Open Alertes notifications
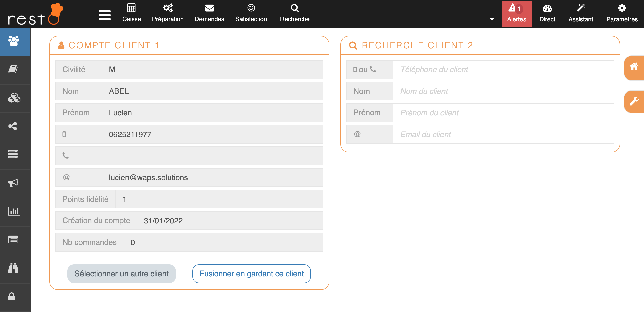The height and width of the screenshot is (312, 644). [516, 14]
